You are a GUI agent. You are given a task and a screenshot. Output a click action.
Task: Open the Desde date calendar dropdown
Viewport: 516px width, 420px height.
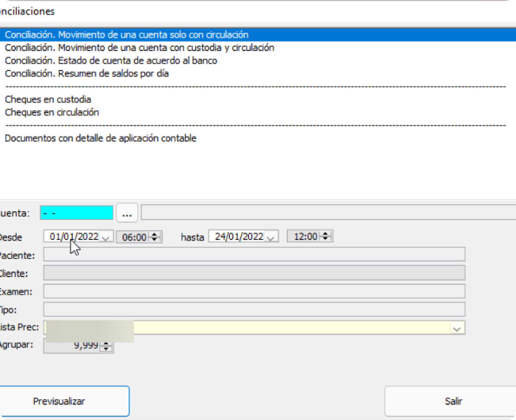tap(106, 237)
